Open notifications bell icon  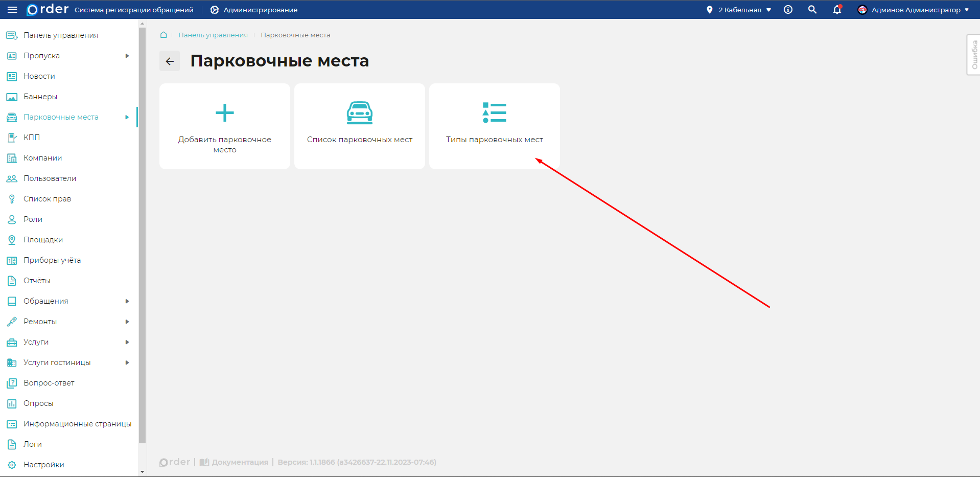coord(837,10)
